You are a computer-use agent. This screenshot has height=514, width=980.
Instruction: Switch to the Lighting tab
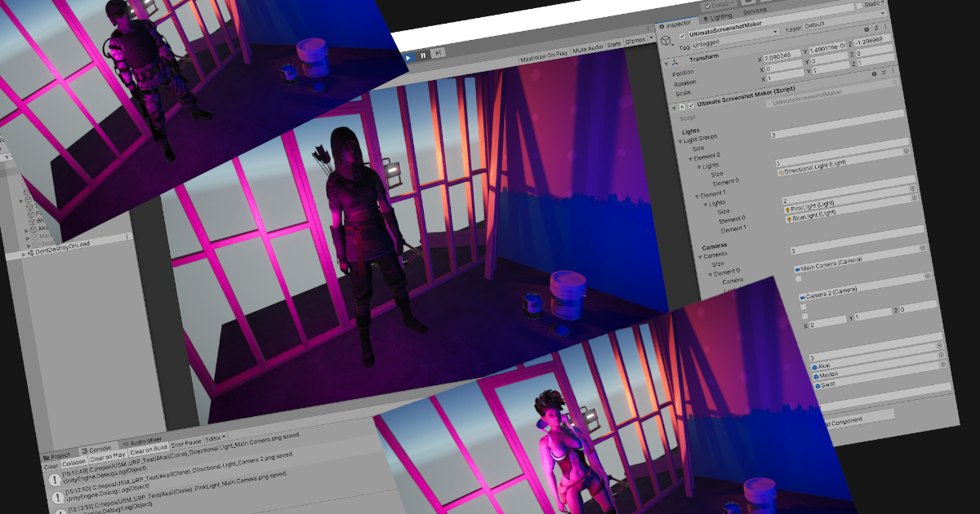[x=719, y=16]
